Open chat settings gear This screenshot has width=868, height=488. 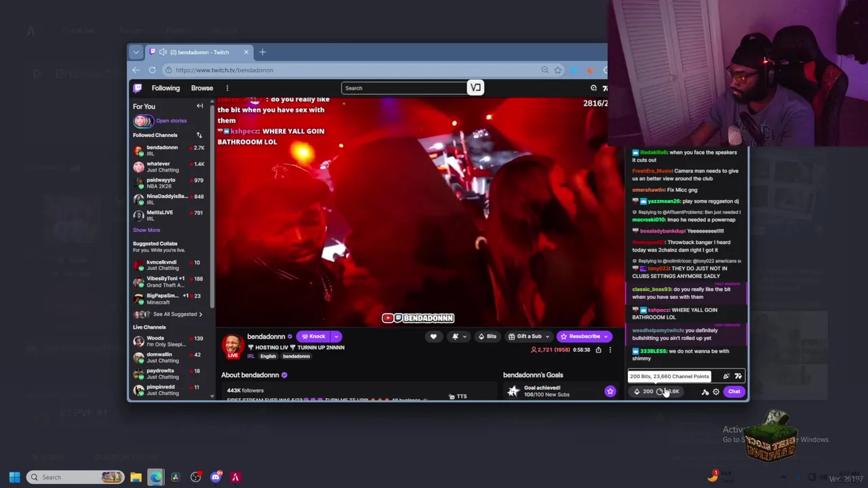[x=716, y=392]
